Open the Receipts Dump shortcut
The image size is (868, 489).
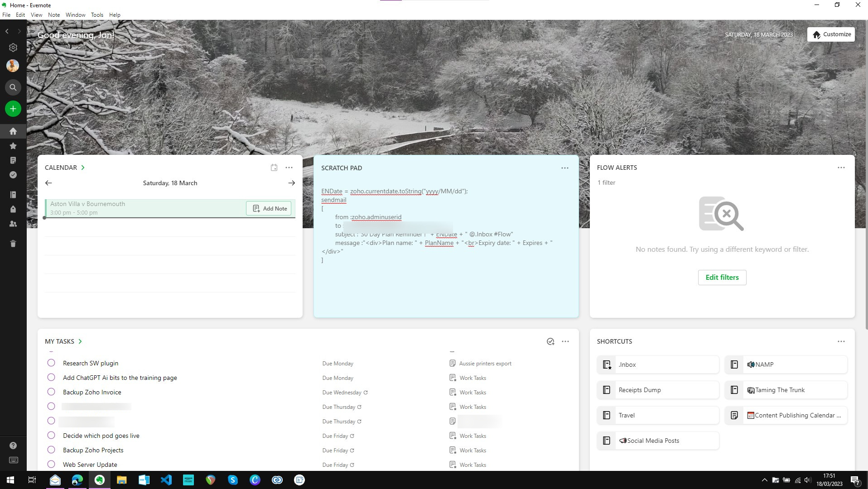pyautogui.click(x=658, y=390)
